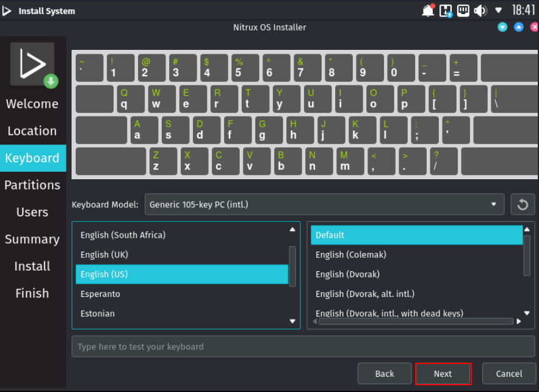Click the Q key on keyboard preview

(131, 99)
